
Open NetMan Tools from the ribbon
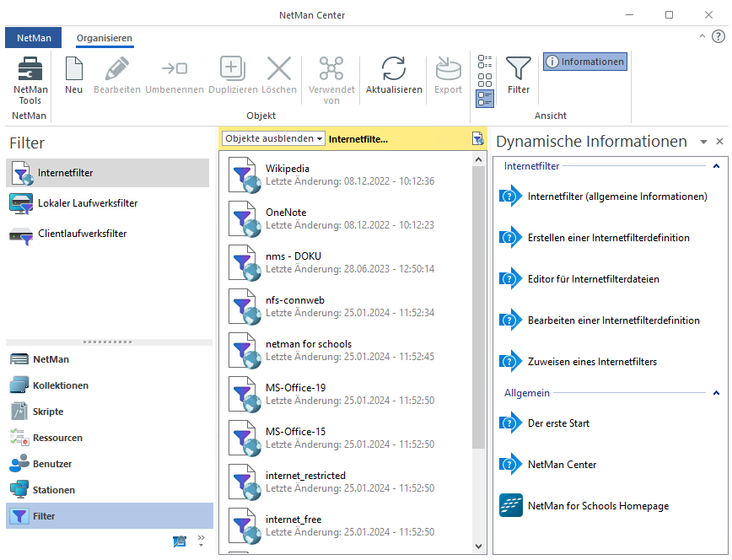pyautogui.click(x=30, y=80)
